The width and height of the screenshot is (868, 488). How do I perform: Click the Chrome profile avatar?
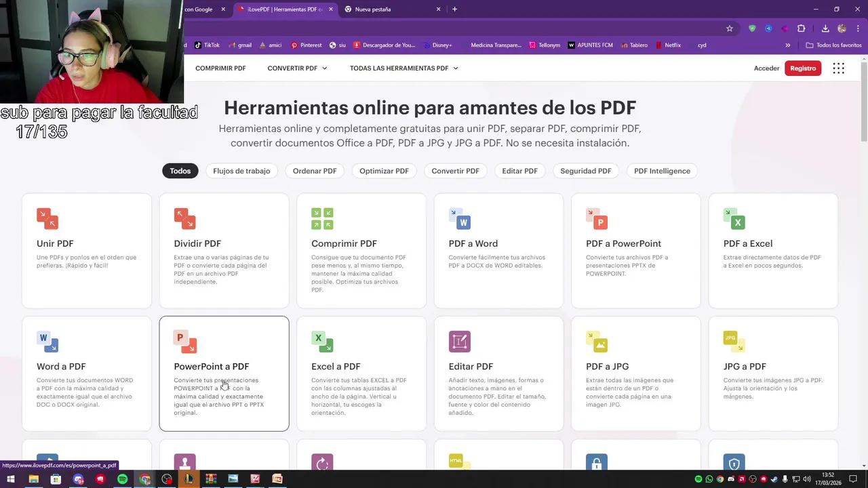[x=842, y=28]
